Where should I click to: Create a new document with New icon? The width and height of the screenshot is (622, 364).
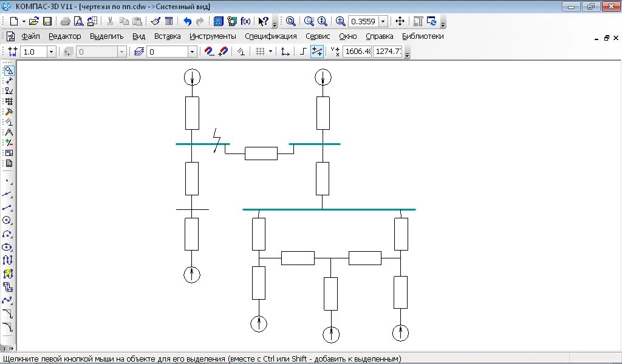[x=14, y=21]
